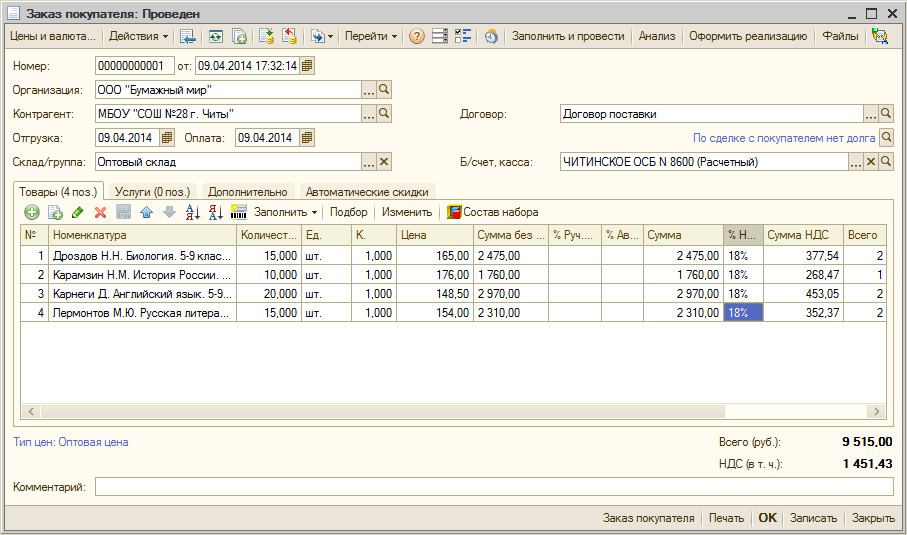907x535 pixels.
Task: Click the Записать button
Action: click(813, 518)
